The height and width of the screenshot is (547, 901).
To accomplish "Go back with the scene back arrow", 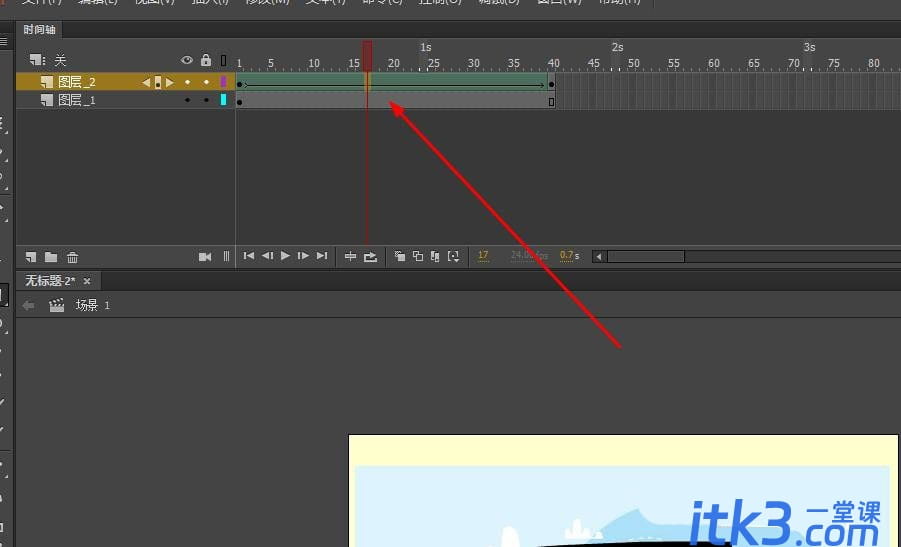I will (28, 305).
